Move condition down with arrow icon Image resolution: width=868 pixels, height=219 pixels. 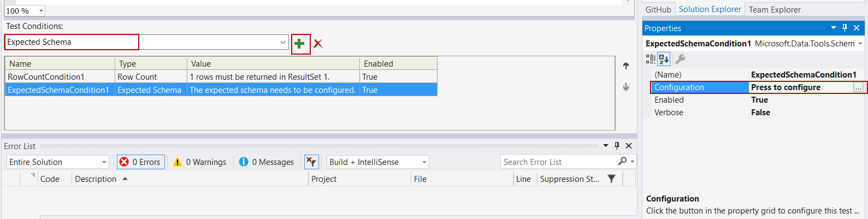click(x=626, y=87)
